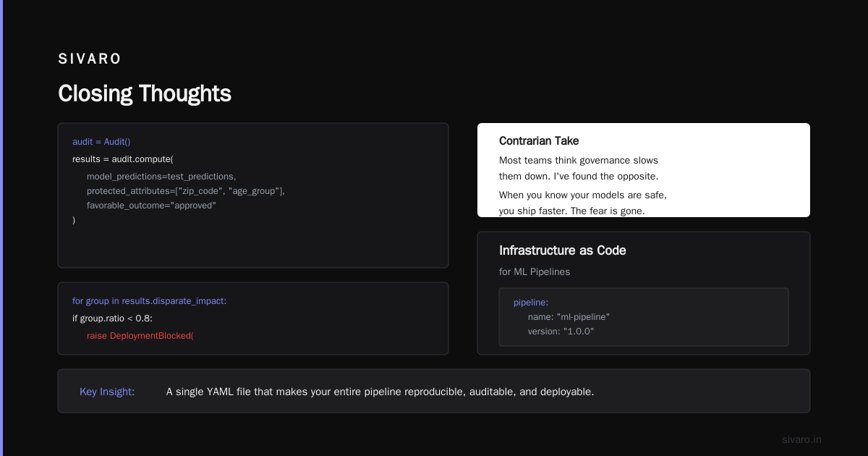Click the Key Insight label

tap(107, 392)
